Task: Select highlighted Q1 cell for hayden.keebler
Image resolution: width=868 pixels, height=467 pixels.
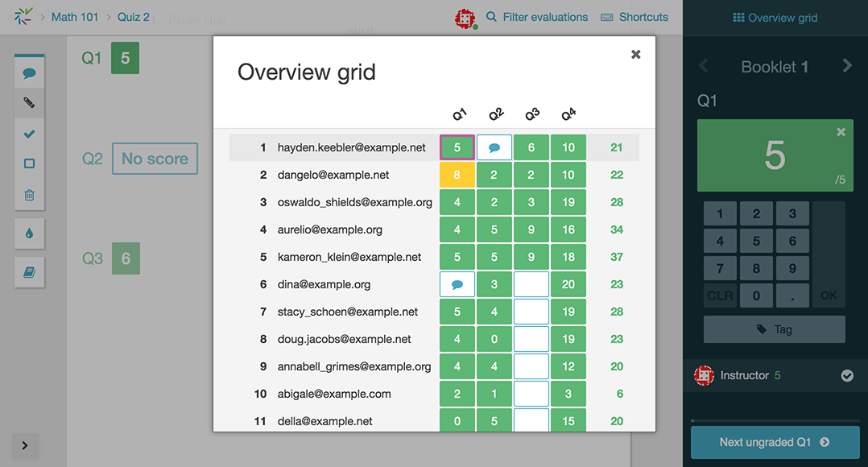Action: pyautogui.click(x=457, y=147)
